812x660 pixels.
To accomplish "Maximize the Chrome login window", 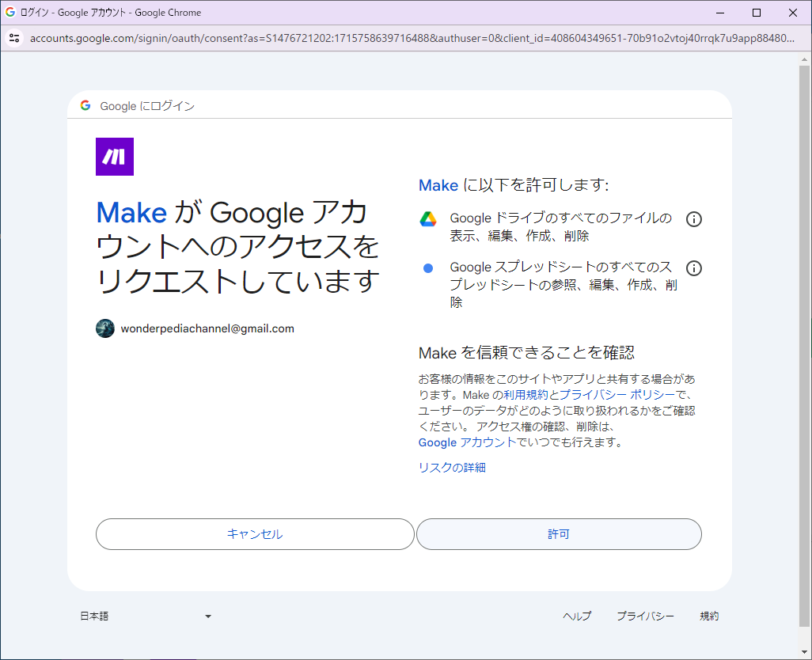I will tap(756, 13).
